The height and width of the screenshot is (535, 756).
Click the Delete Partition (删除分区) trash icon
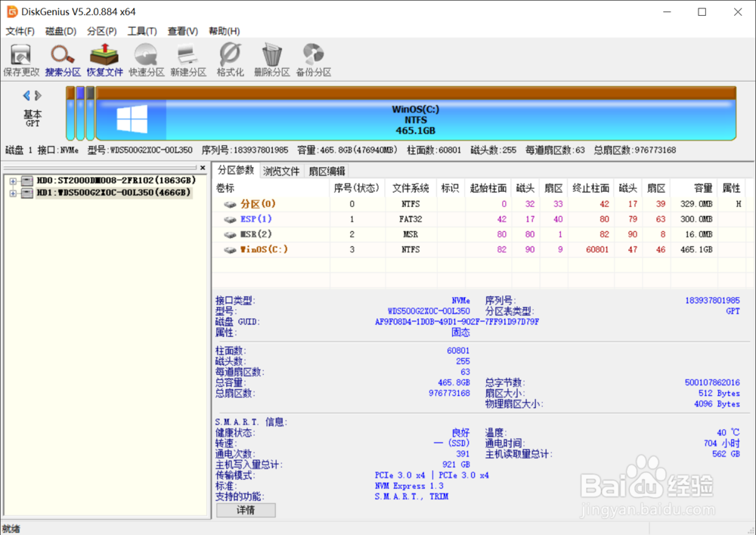pos(272,60)
